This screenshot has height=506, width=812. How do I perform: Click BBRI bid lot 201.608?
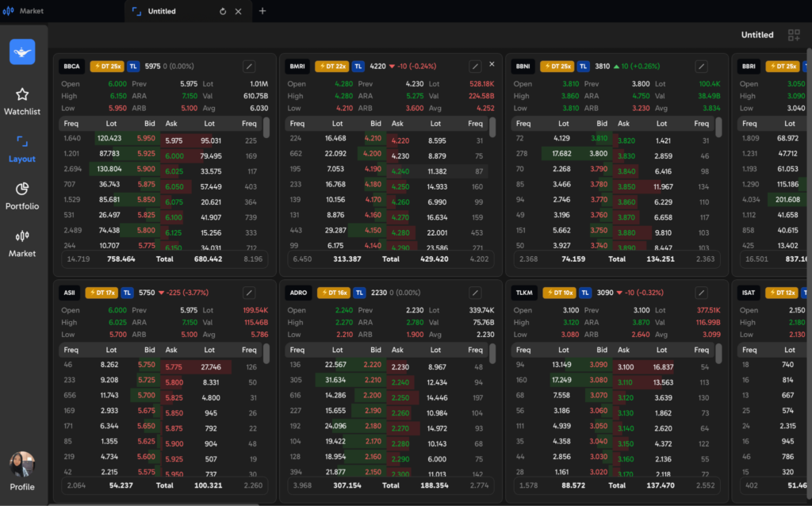click(787, 199)
